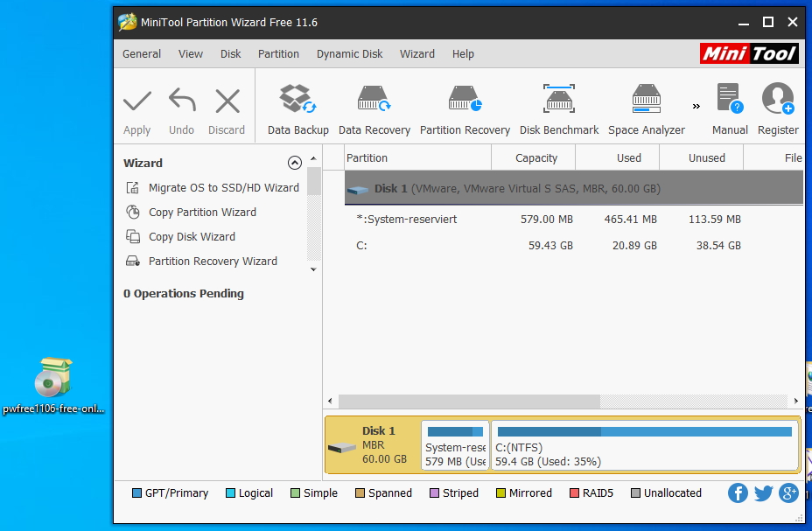Click the Unallocated legend swatch
The height and width of the screenshot is (531, 812).
pyautogui.click(x=635, y=493)
